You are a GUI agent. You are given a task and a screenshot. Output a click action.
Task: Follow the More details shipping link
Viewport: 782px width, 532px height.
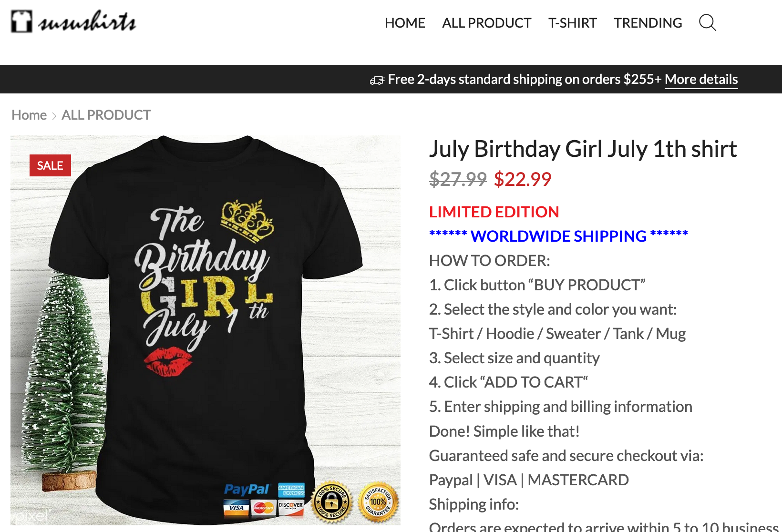[x=701, y=79]
